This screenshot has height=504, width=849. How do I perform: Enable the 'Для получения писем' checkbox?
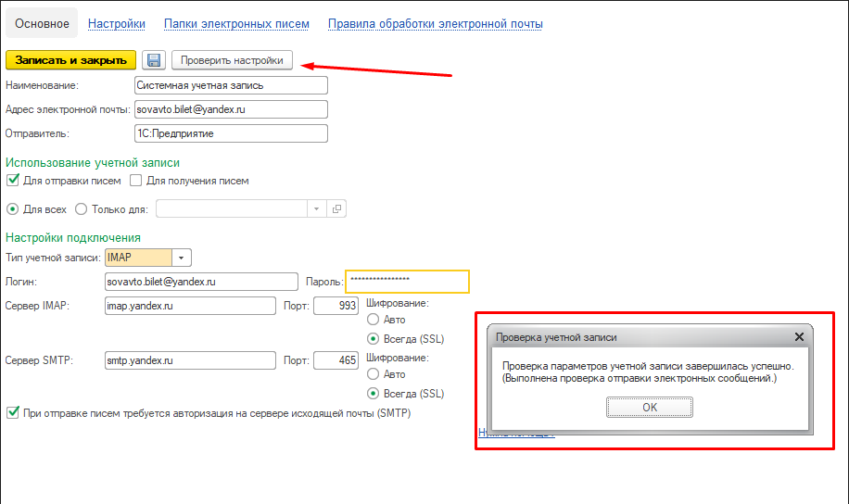pos(135,181)
